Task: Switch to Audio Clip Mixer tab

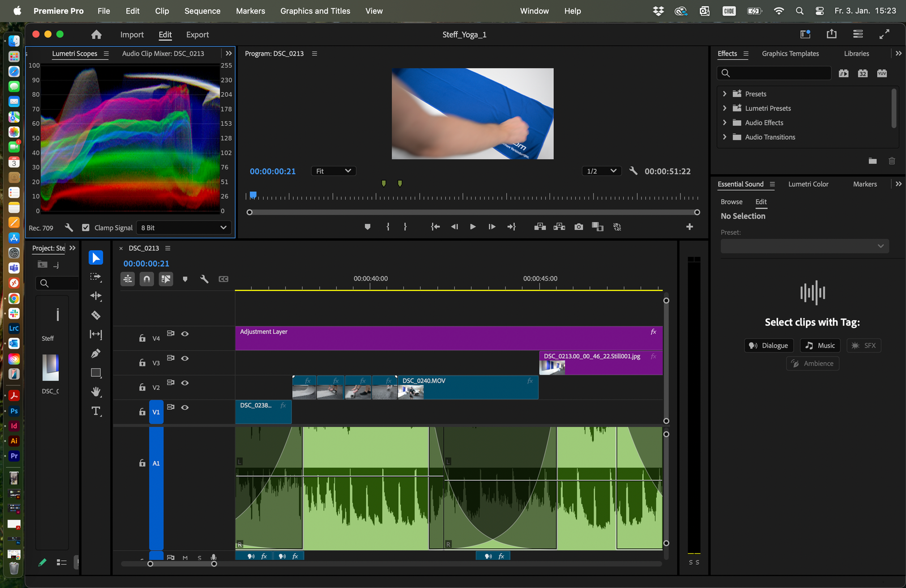Action: click(x=163, y=53)
